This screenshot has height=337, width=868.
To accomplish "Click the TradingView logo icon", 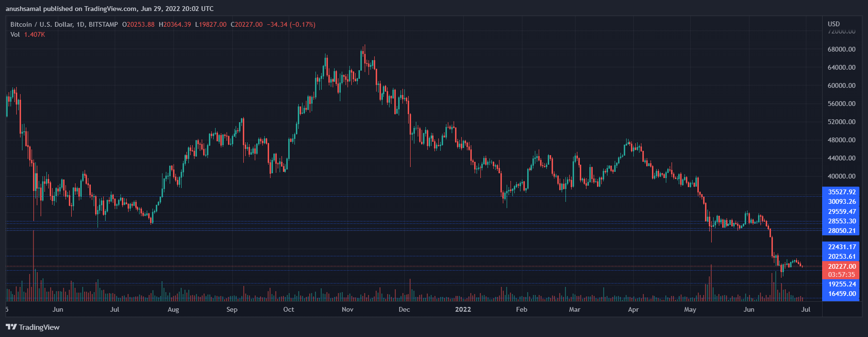I will tap(11, 327).
